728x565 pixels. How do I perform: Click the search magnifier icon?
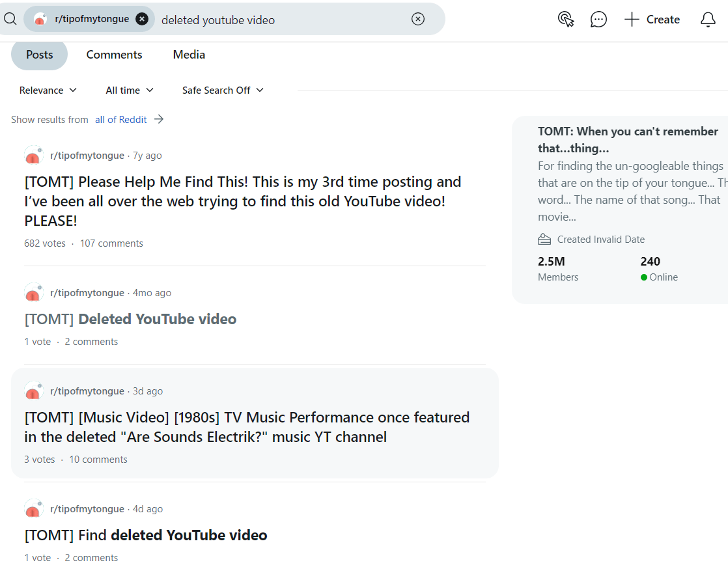(10, 19)
